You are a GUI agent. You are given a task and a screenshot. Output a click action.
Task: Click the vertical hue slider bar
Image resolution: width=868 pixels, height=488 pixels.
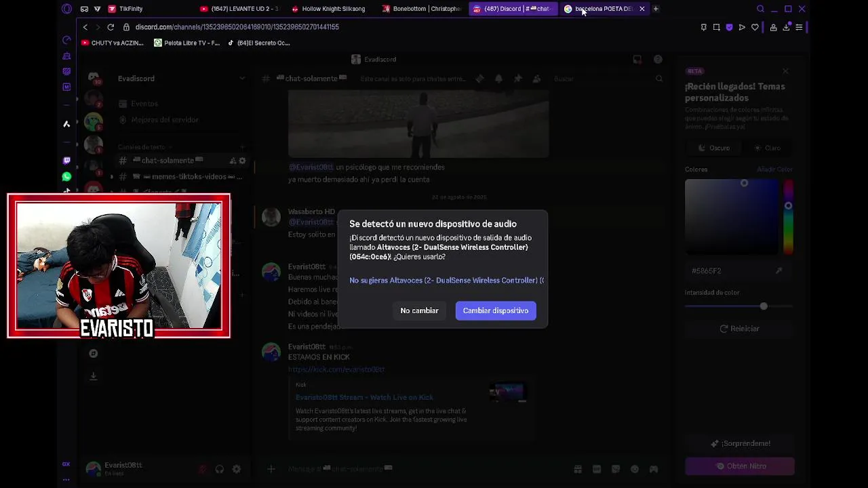coord(788,217)
